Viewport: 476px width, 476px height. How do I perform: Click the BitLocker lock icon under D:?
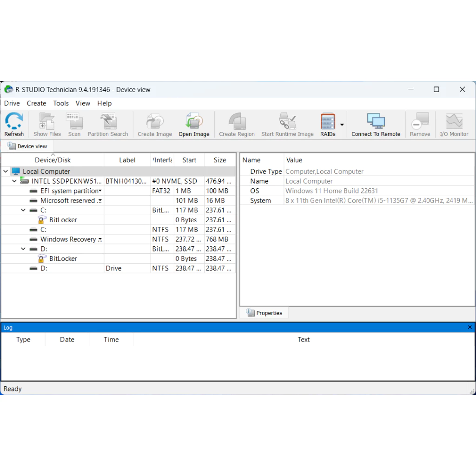point(42,258)
